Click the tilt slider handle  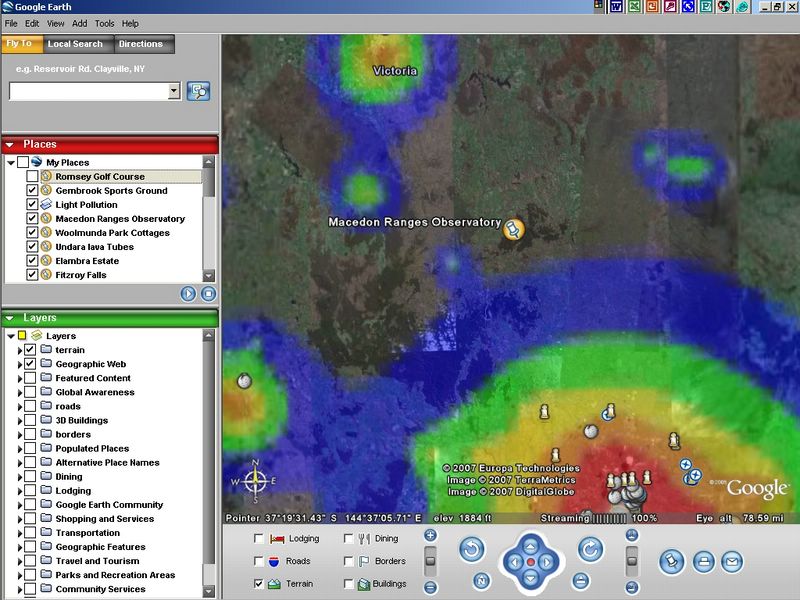click(x=632, y=561)
